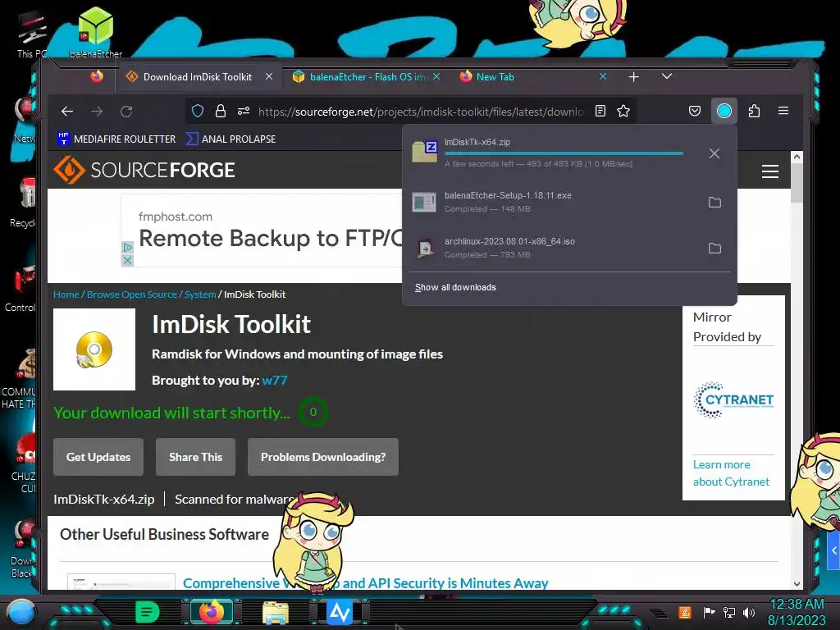The width and height of the screenshot is (840, 630).
Task: Open the balenaEtcher-Setup-1.18.11.exe download entry
Action: click(569, 202)
